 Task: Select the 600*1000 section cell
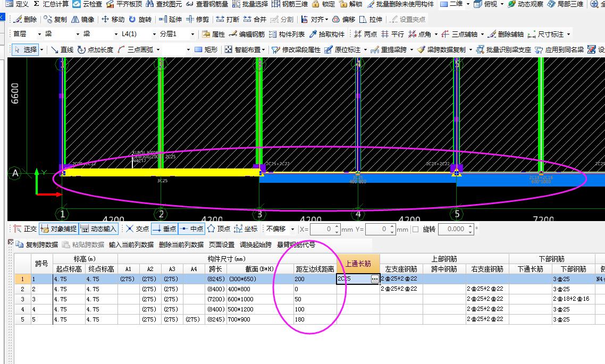[x=260, y=299]
